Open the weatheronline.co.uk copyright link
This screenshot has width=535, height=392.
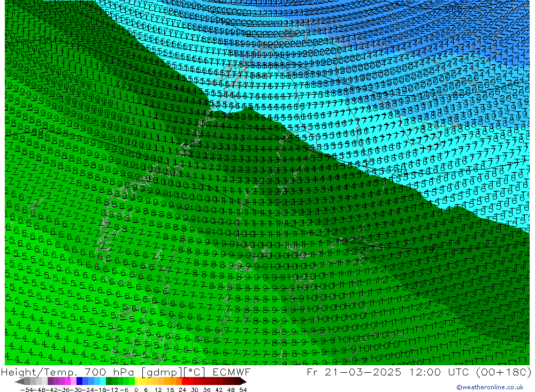(x=490, y=387)
